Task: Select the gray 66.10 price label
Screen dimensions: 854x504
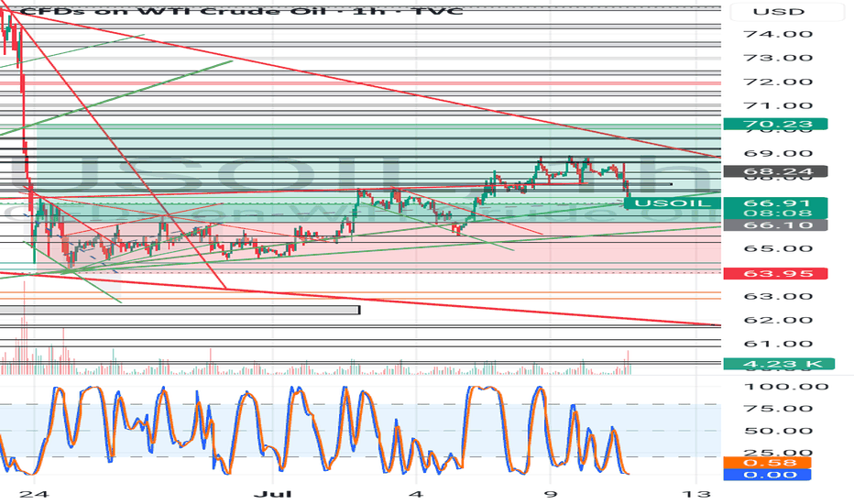Action: [775, 225]
